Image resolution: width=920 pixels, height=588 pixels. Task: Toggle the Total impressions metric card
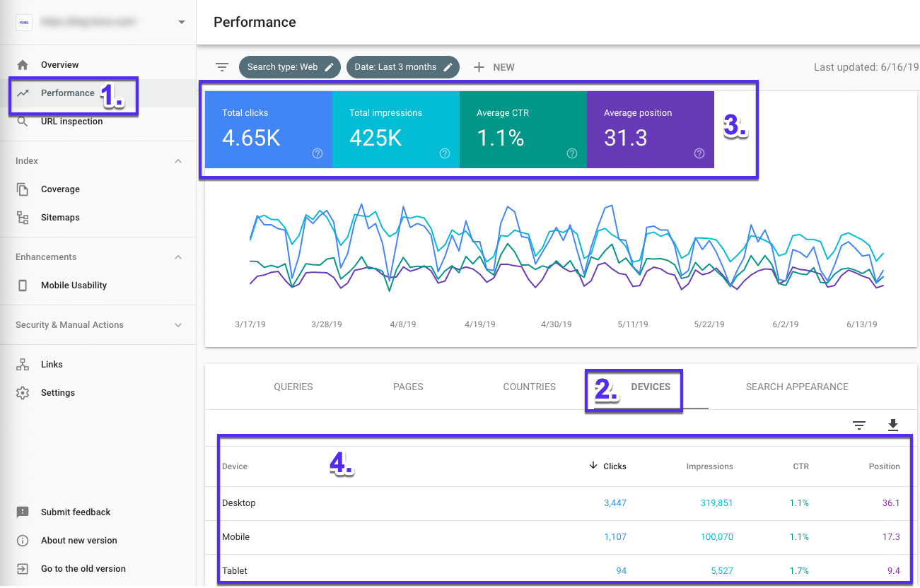coord(396,129)
